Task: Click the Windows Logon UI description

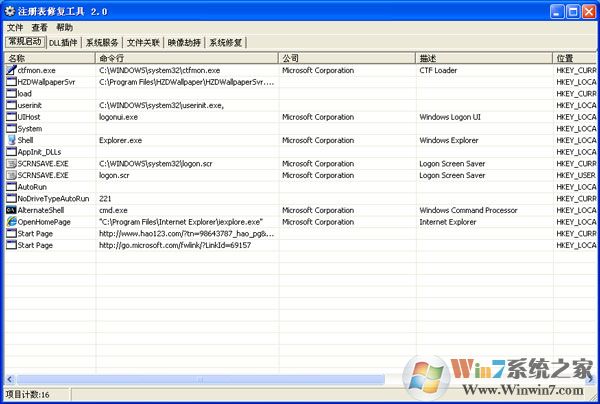Action: click(450, 117)
